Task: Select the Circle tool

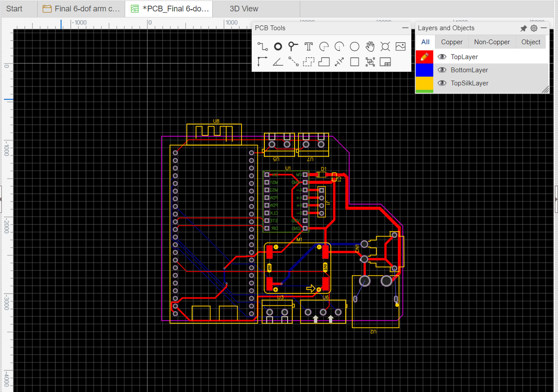Action: tap(355, 47)
